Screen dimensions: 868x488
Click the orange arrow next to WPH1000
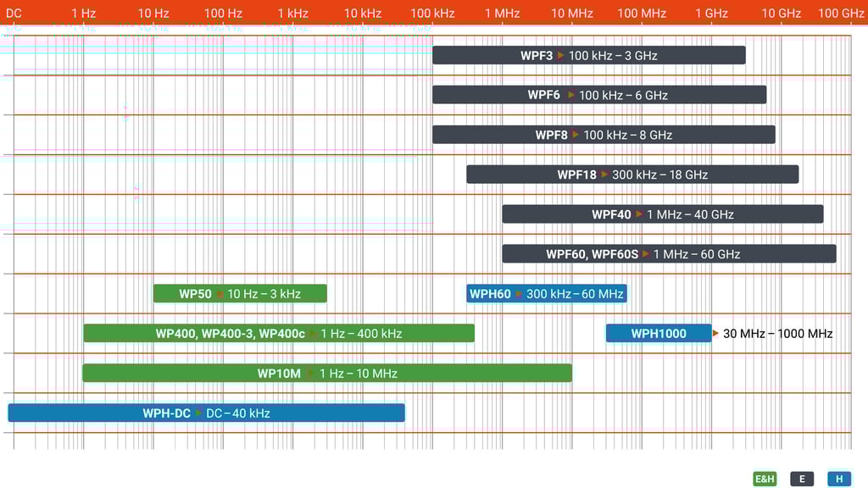pyautogui.click(x=715, y=333)
